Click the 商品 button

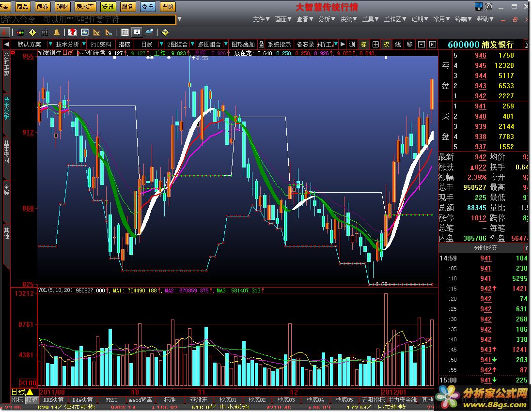pos(23,6)
